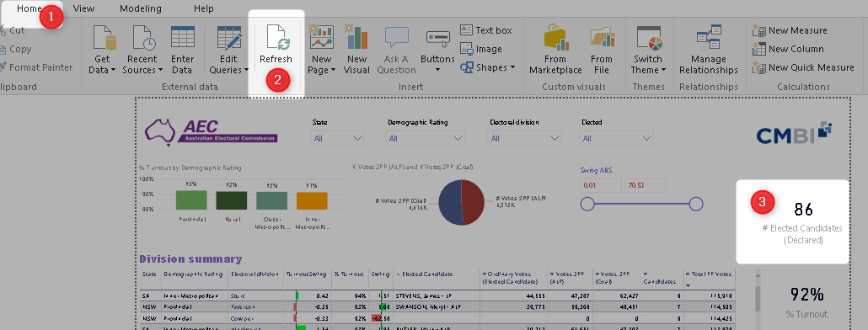Sort table by Total FP Votes header

point(710,274)
